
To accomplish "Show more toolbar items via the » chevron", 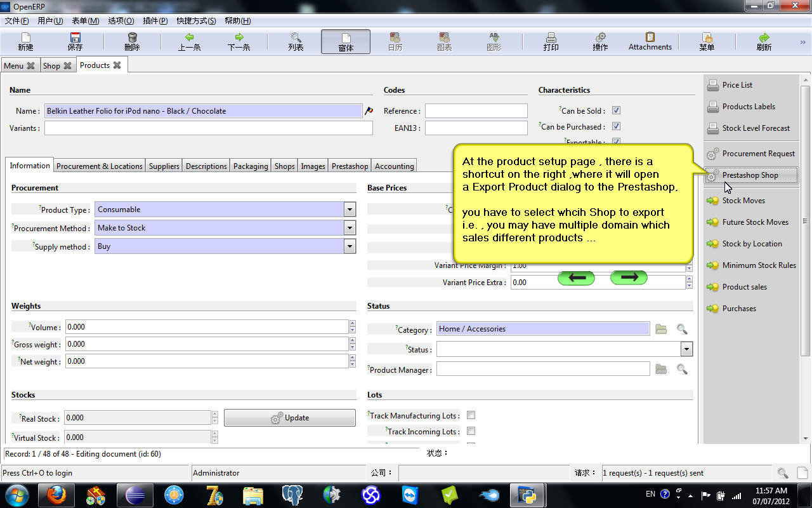I will tap(802, 43).
